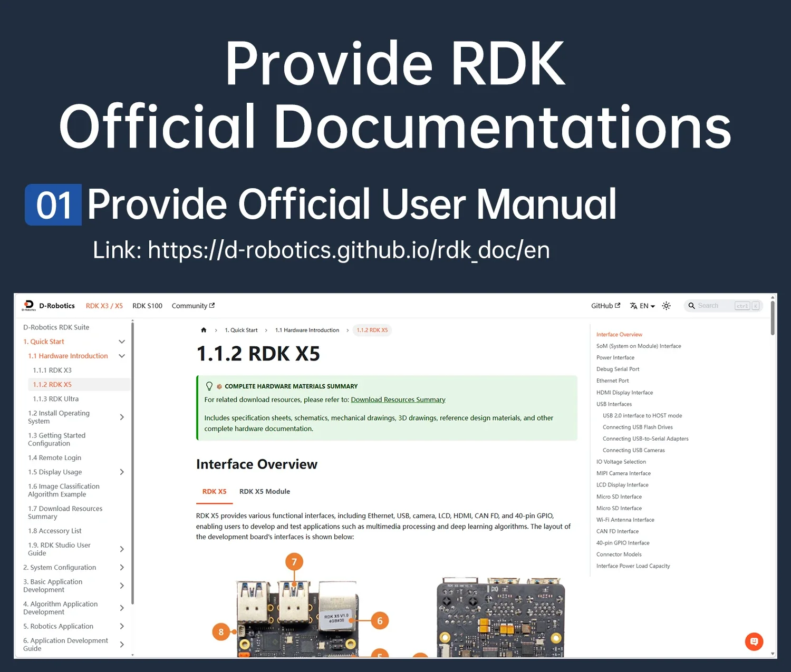Viewport: 791px width, 672px height.
Task: Jump to IO Voltage Selection section
Action: click(x=621, y=462)
